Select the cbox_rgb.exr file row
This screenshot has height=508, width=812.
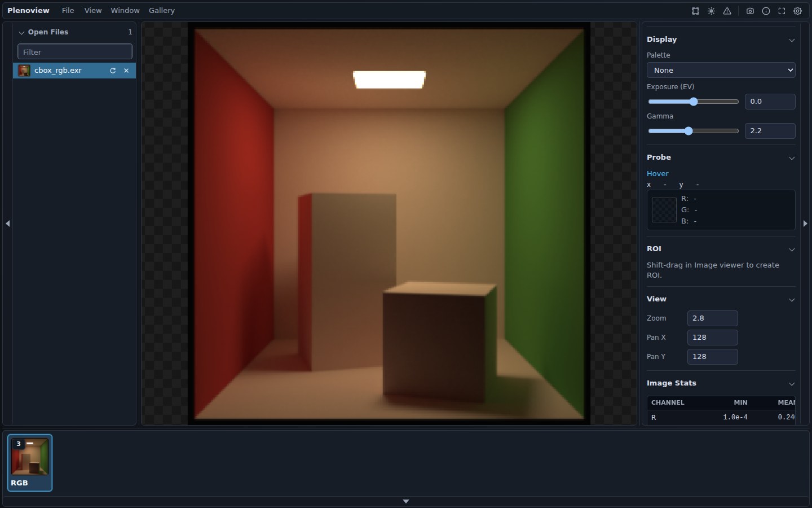tap(74, 71)
